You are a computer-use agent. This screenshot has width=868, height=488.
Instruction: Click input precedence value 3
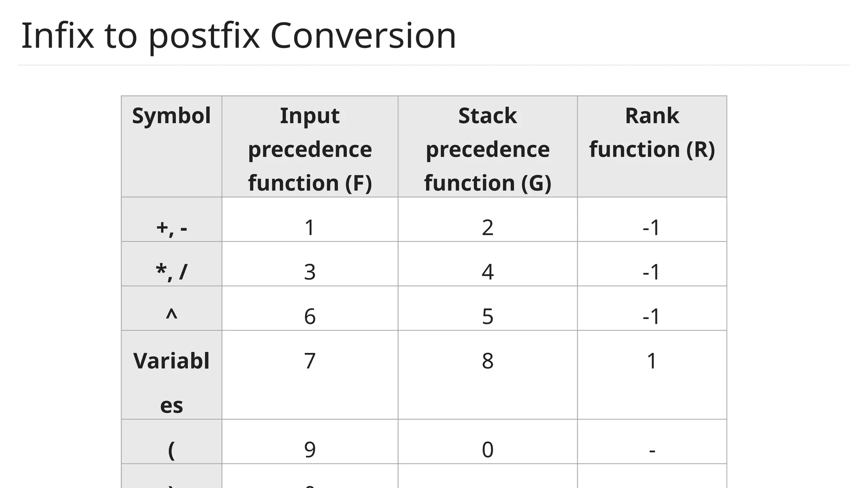[x=309, y=272]
